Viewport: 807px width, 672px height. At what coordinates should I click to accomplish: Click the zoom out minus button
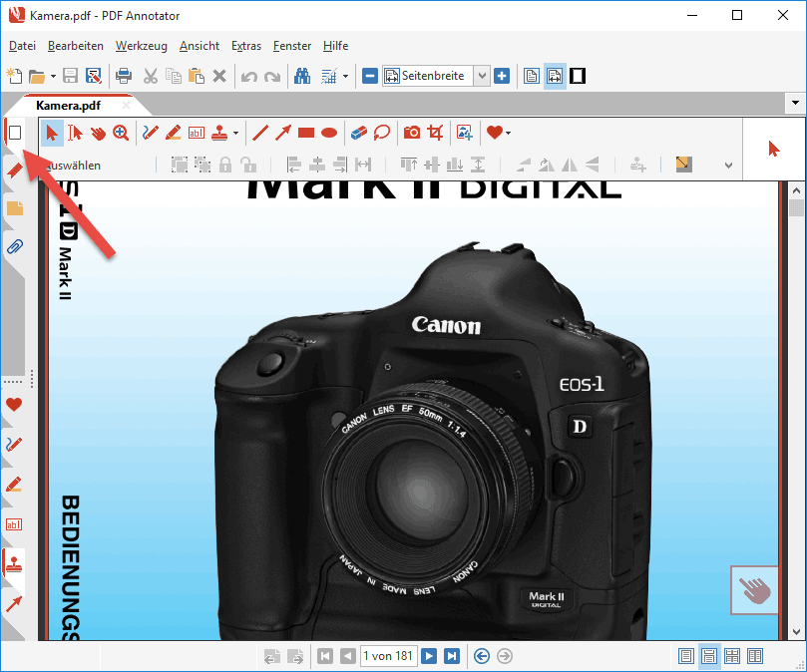pyautogui.click(x=370, y=76)
